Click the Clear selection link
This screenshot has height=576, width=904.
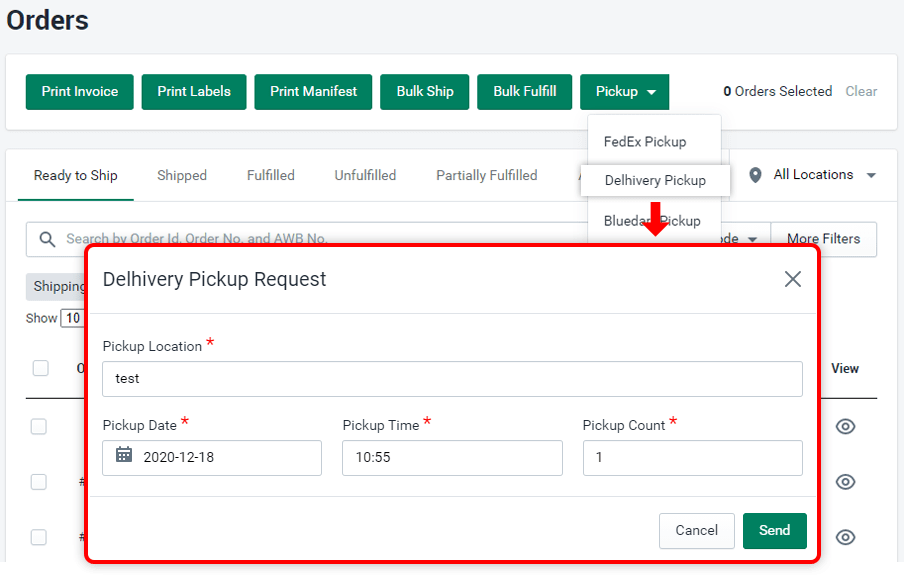click(861, 91)
